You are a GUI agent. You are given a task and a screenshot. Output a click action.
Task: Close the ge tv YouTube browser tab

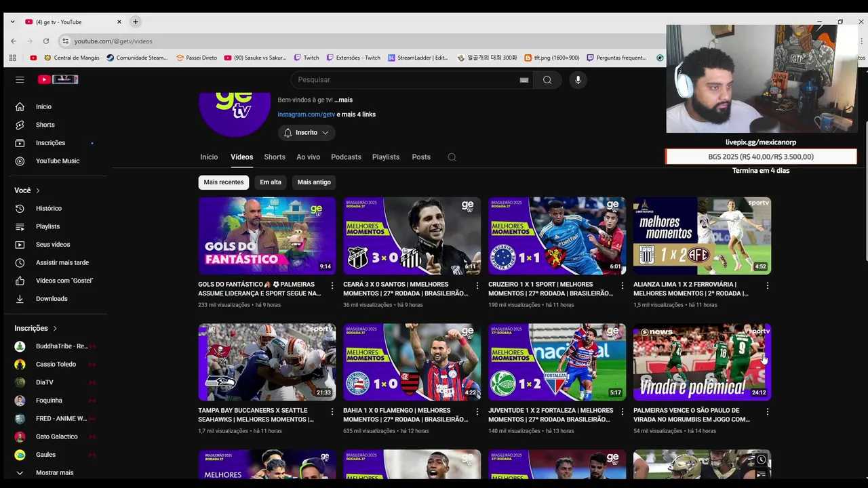pos(119,22)
